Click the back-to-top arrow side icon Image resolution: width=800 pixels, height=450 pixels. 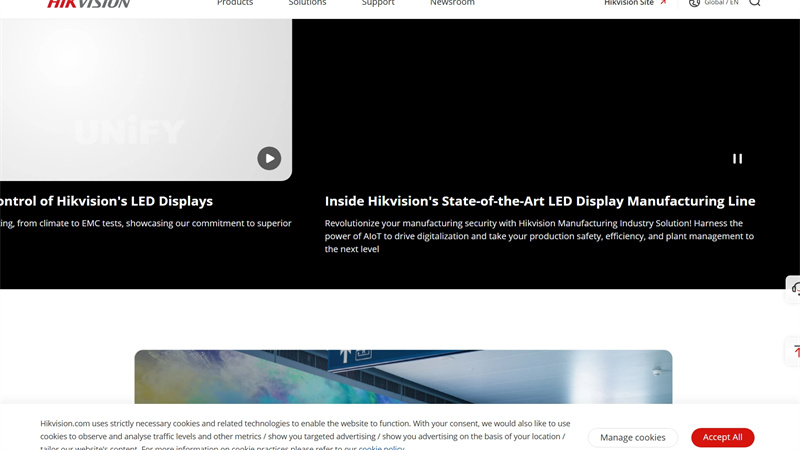[x=794, y=351]
